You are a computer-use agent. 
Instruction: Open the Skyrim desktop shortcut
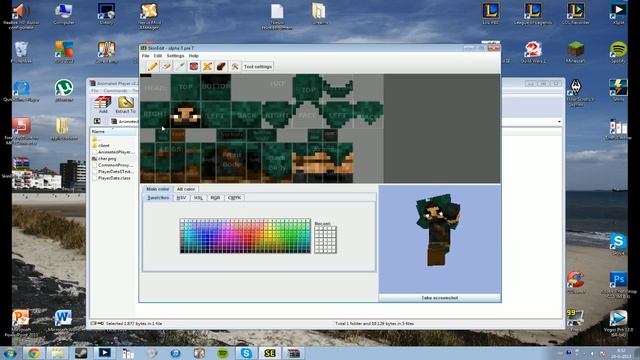click(576, 92)
